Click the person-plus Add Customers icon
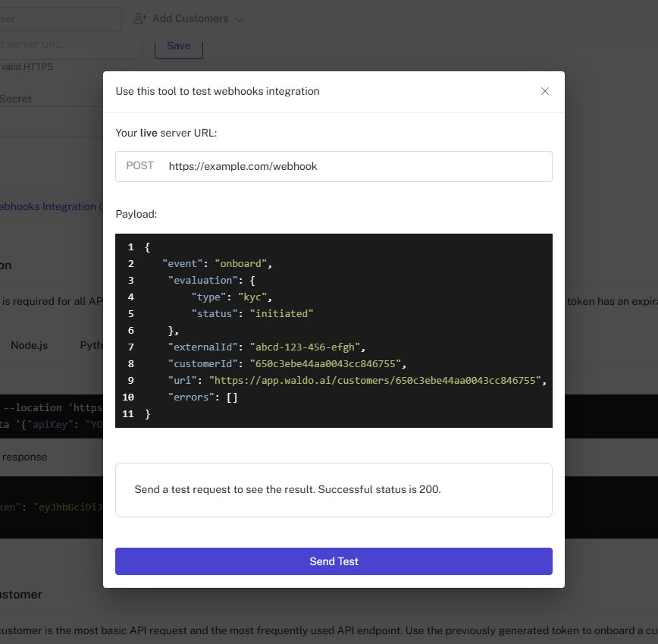Image resolution: width=658 pixels, height=644 pixels. click(x=139, y=18)
